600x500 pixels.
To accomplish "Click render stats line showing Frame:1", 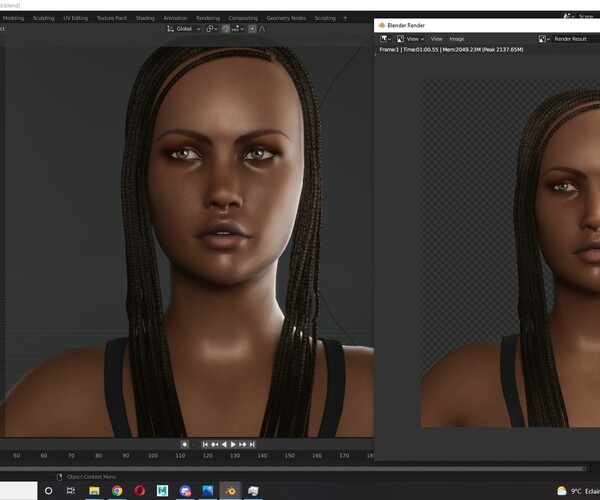I will (x=451, y=49).
